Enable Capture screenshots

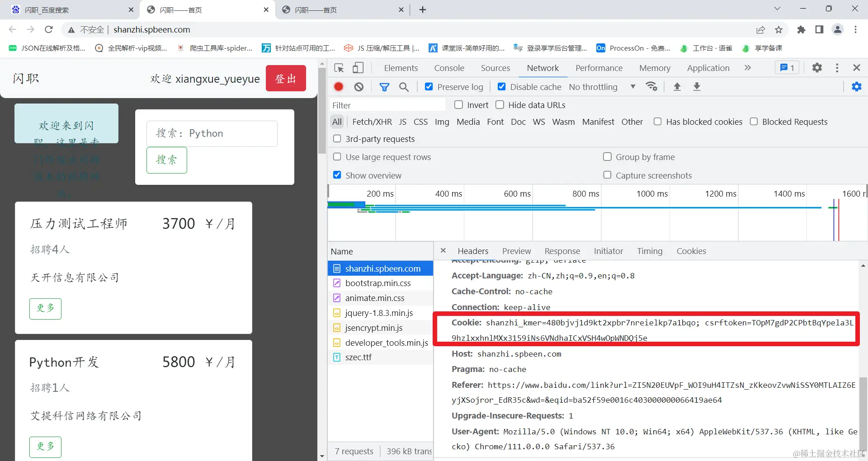point(607,175)
